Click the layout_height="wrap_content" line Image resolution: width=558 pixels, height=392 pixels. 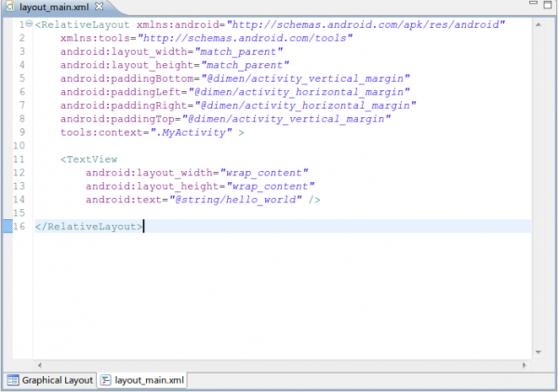pos(200,186)
